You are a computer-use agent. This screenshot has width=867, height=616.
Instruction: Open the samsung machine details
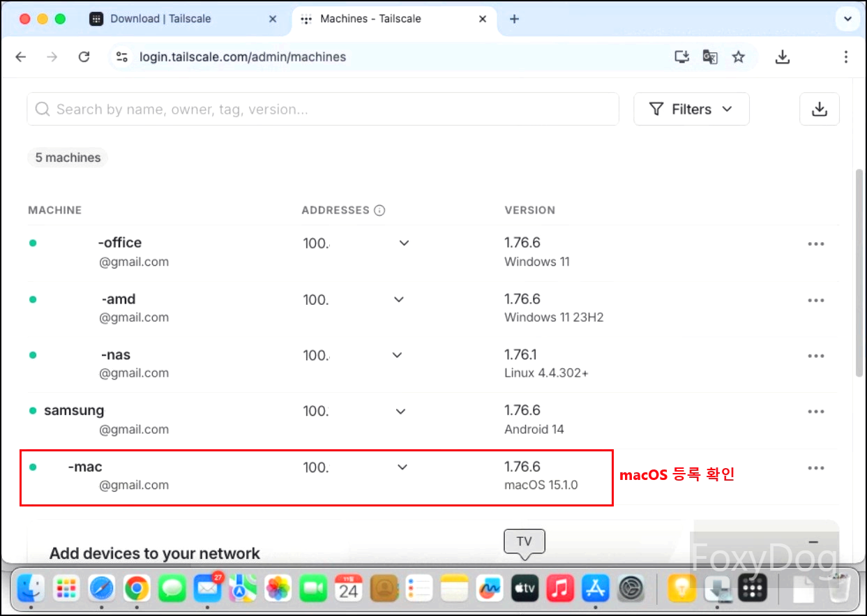click(74, 411)
